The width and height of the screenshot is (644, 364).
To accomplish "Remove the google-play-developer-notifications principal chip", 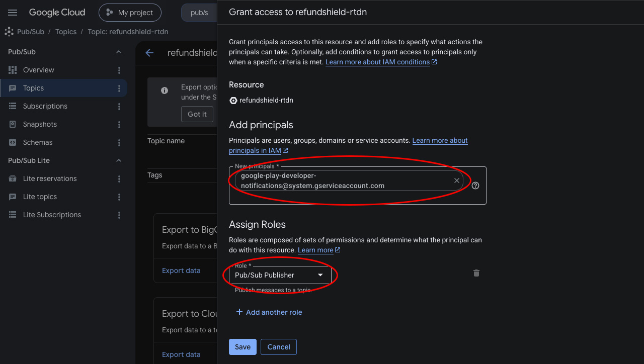I will click(457, 180).
